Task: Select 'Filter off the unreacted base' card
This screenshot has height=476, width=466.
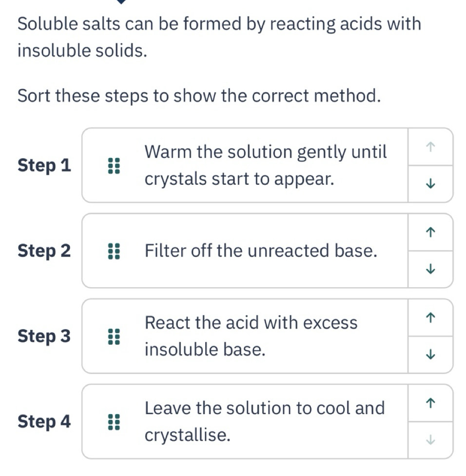Action: click(x=245, y=251)
